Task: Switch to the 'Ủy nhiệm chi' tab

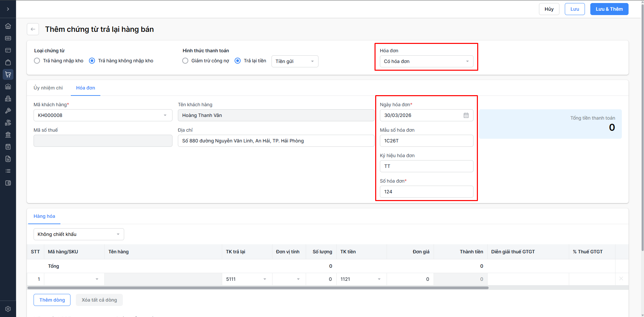Action: tap(48, 88)
